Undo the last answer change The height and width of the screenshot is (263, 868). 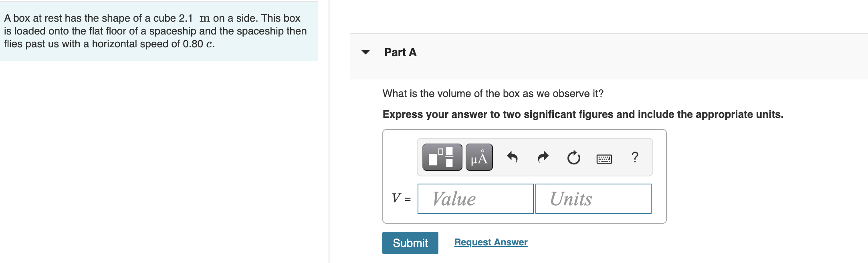click(513, 157)
